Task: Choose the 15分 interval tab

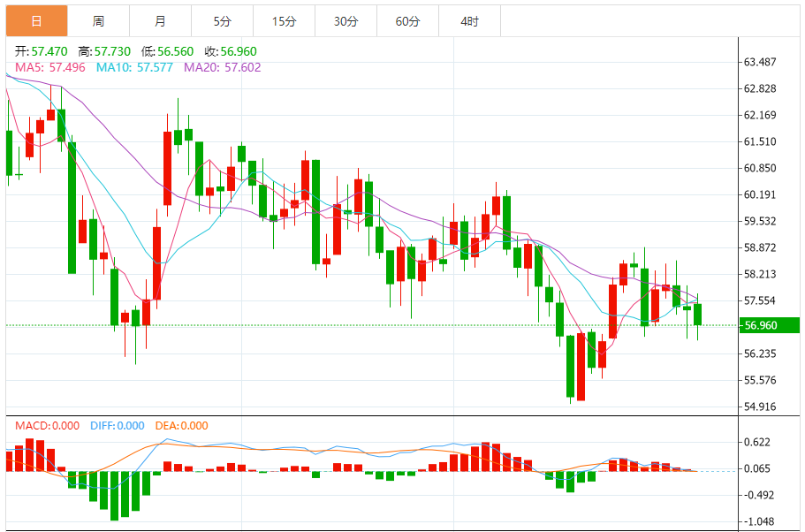Action: point(284,20)
